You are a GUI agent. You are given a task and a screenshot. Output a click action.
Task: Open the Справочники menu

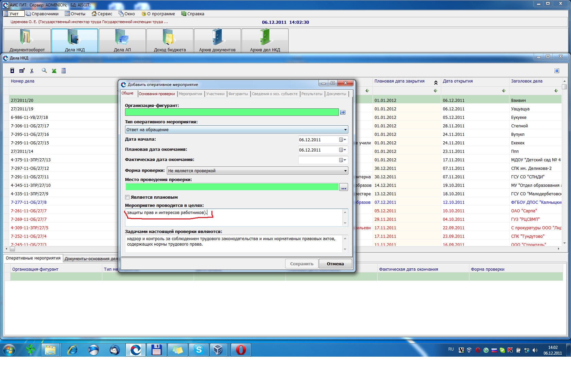(x=42, y=14)
